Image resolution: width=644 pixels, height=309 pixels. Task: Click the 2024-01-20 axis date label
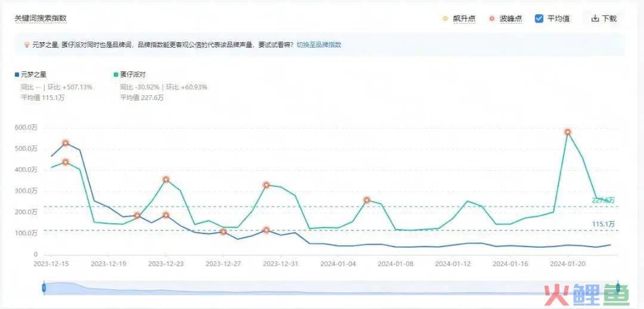point(568,264)
